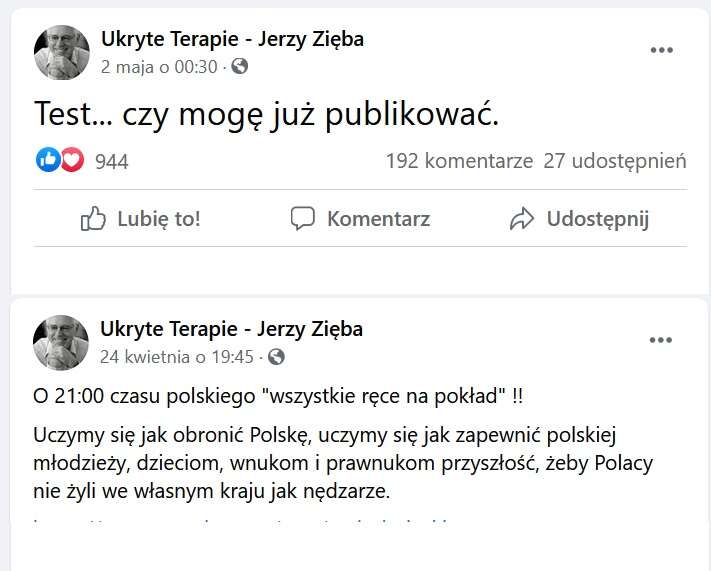711x571 pixels.
Task: Click the globe privacy icon beside 2 maja
Action: (x=240, y=67)
